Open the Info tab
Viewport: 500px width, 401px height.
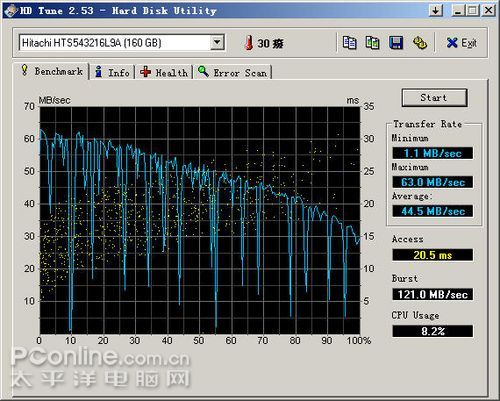pyautogui.click(x=112, y=72)
